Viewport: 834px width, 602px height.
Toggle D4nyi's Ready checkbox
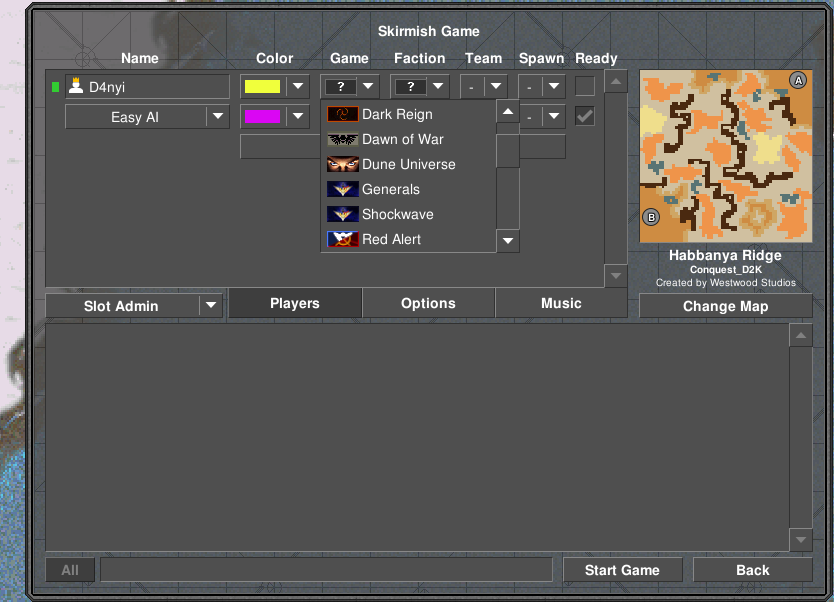click(x=585, y=86)
